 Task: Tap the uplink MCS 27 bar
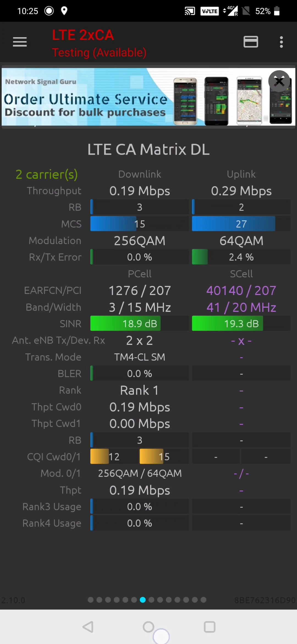click(241, 224)
